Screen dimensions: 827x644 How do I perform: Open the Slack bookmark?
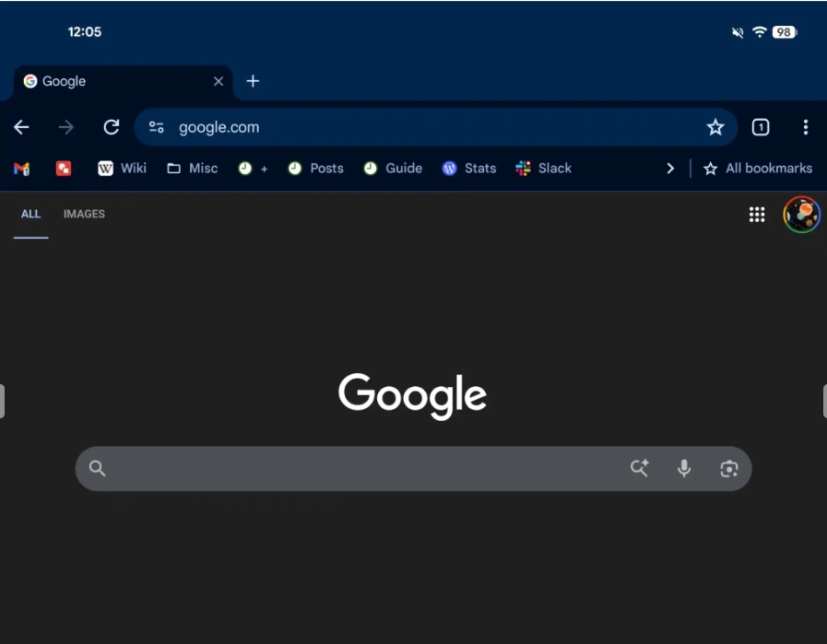tap(543, 169)
